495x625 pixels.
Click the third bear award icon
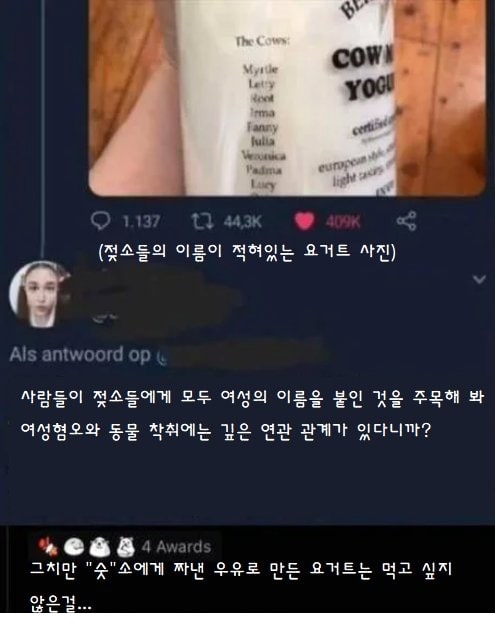[100, 547]
